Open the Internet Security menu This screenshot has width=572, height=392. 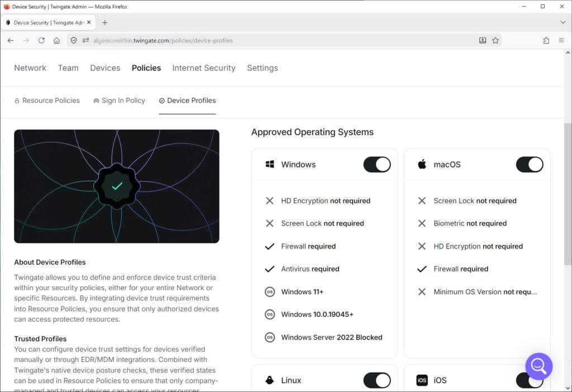[204, 68]
